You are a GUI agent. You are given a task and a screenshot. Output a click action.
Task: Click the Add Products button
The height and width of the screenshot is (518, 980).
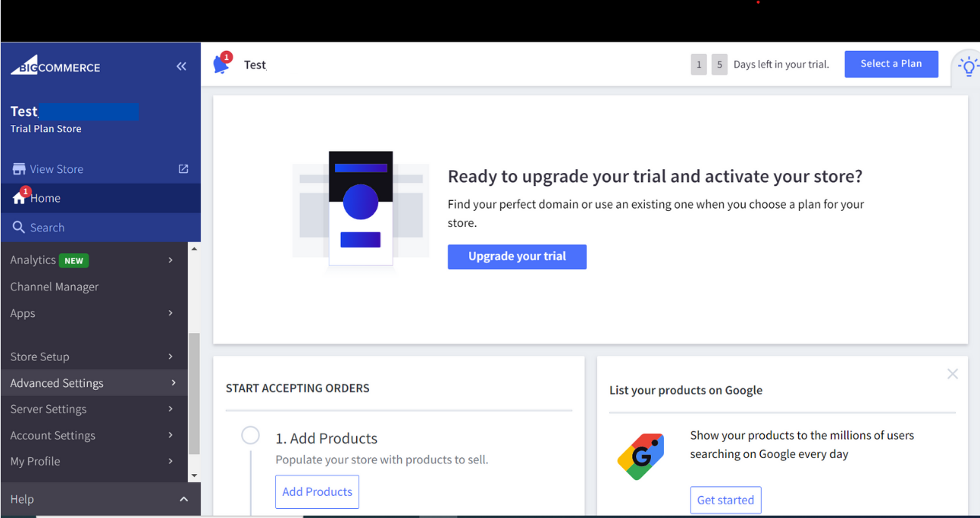[x=317, y=491]
